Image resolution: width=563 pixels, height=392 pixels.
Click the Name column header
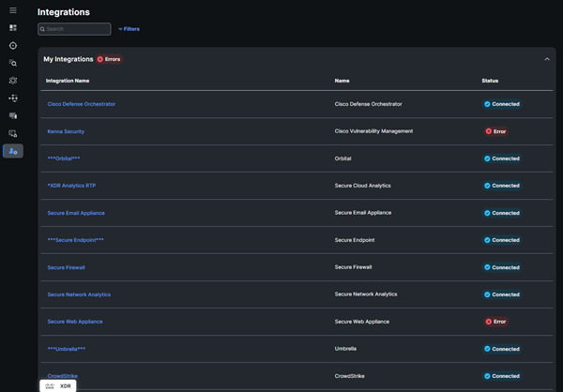[342, 81]
